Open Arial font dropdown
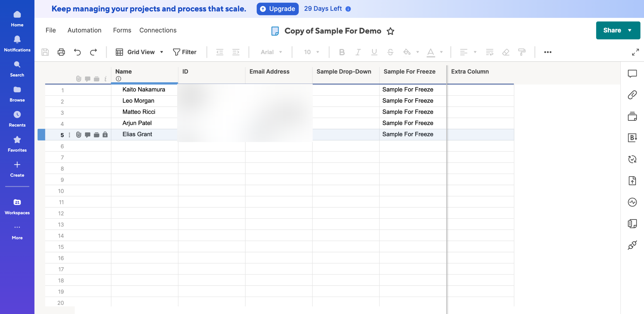644x314 pixels. [x=271, y=52]
